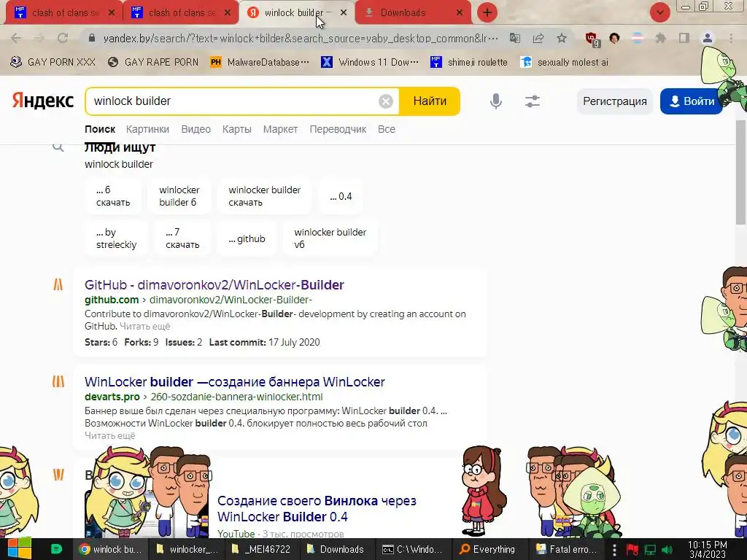747x560 pixels.
Task: Select the '... 0.4' suggestion chip
Action: [x=341, y=196]
